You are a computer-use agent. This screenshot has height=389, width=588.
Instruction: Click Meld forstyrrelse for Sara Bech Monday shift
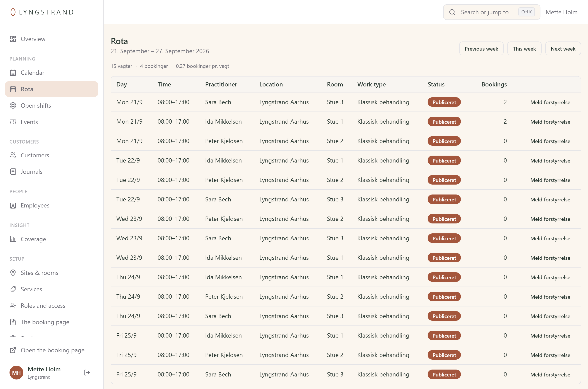point(550,102)
